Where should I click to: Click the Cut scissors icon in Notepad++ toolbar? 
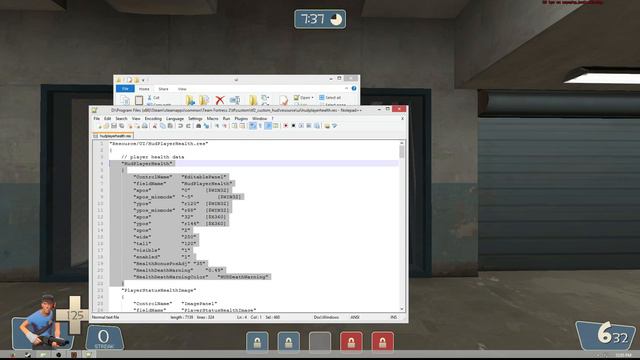155,126
